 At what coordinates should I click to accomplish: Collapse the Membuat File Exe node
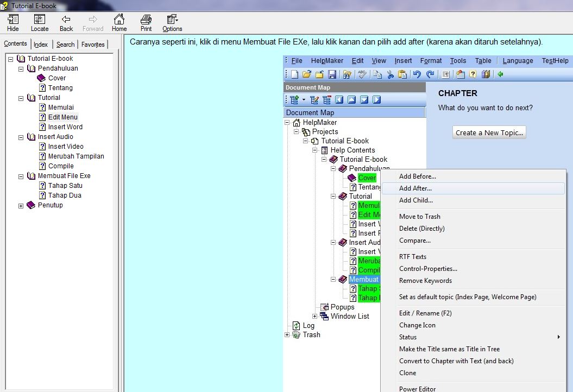coord(21,176)
